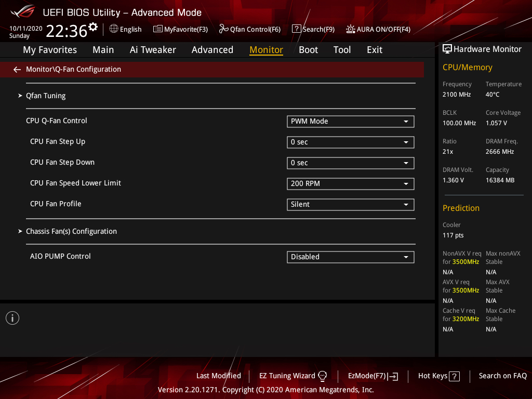
Task: Click the 22:36 clock display
Action: tap(66, 31)
